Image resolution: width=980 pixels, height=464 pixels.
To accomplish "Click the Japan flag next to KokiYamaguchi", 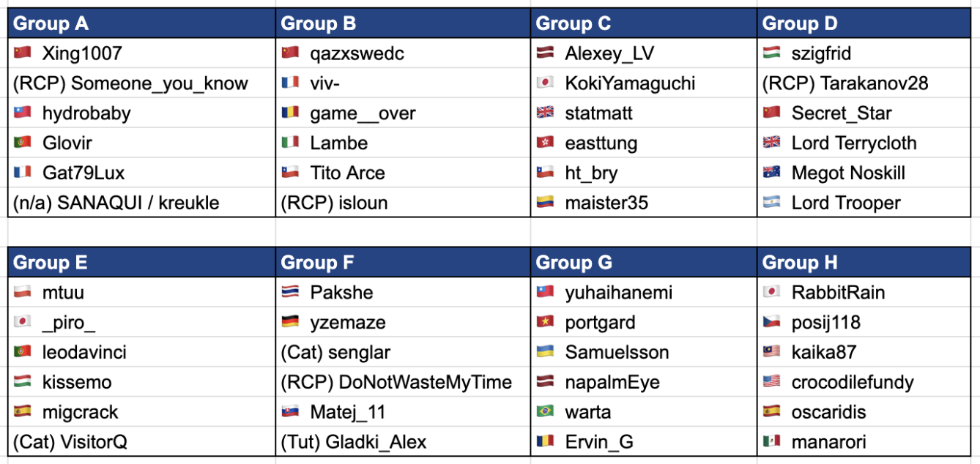I will pyautogui.click(x=545, y=83).
